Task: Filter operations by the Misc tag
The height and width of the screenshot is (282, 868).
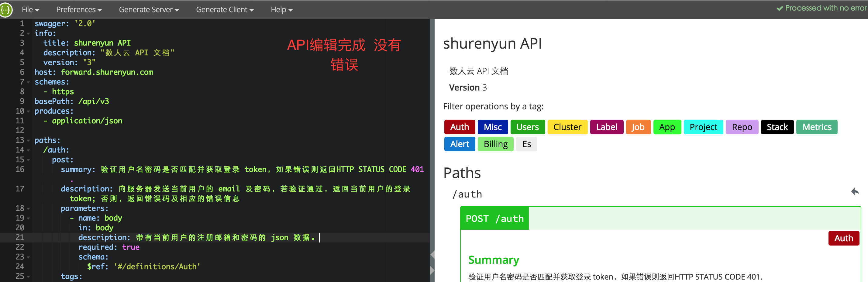Action: tap(493, 127)
